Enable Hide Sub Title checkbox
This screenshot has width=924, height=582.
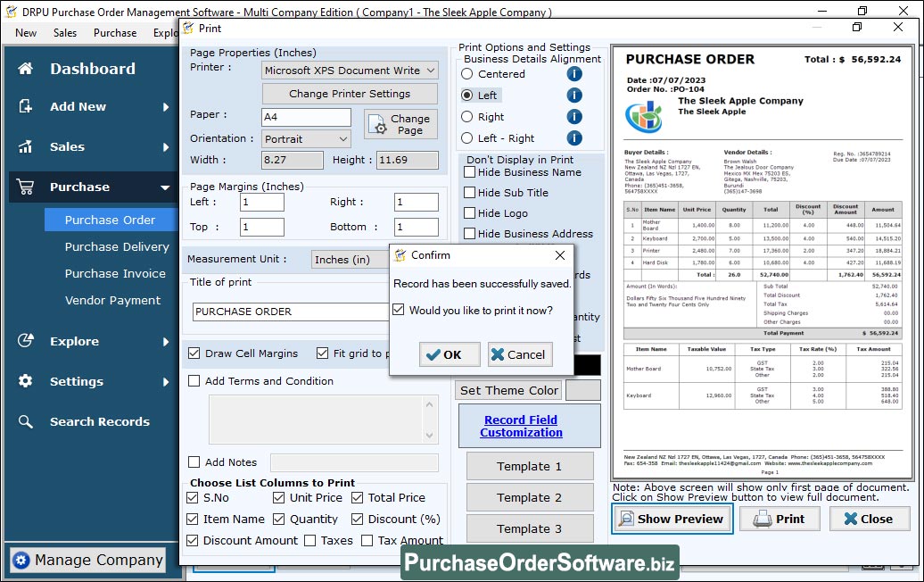tap(470, 192)
